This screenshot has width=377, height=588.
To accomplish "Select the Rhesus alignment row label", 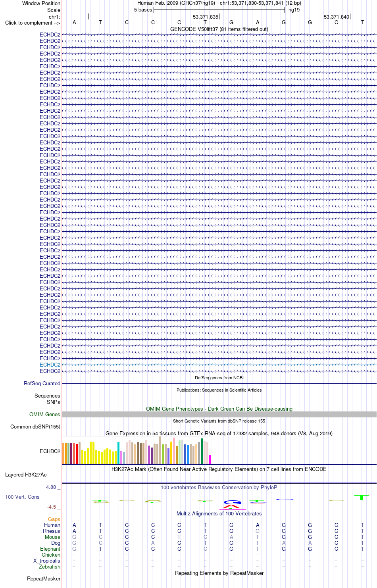I will point(52,531).
